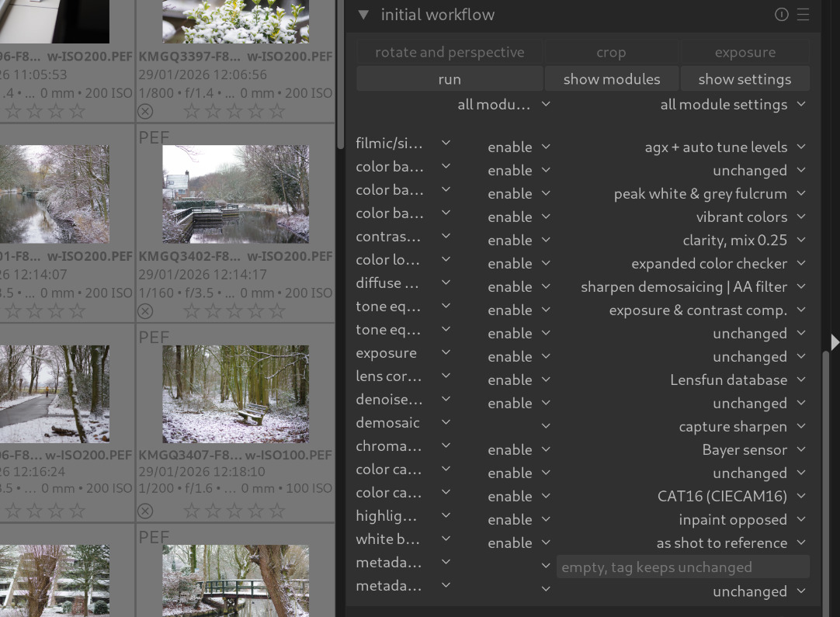Image resolution: width=840 pixels, height=617 pixels.
Task: Click the run button
Action: (x=450, y=79)
